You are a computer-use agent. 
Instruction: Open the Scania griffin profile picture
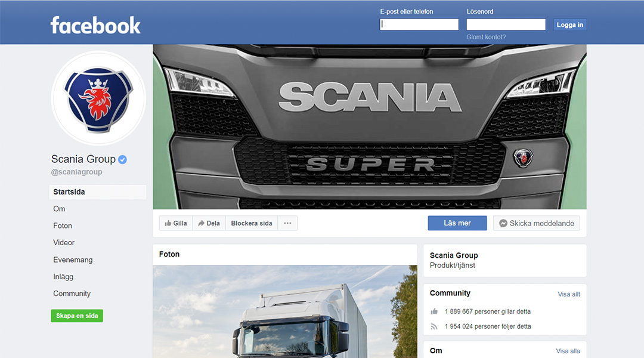point(98,98)
